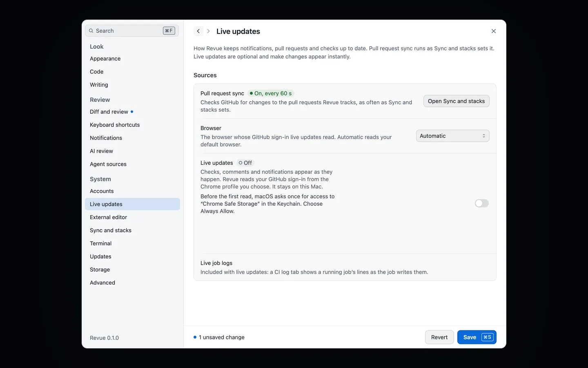Go to Writing settings

(x=132, y=85)
